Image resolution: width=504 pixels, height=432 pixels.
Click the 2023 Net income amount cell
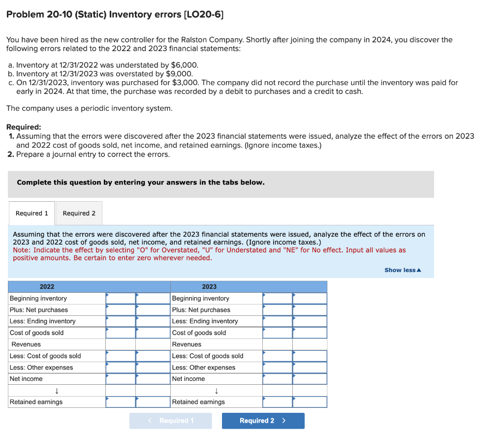[x=310, y=378]
